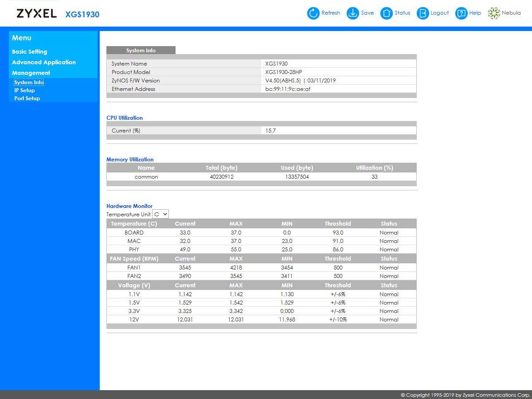Click the Help text link
This screenshot has height=399, width=532.
tap(475, 13)
